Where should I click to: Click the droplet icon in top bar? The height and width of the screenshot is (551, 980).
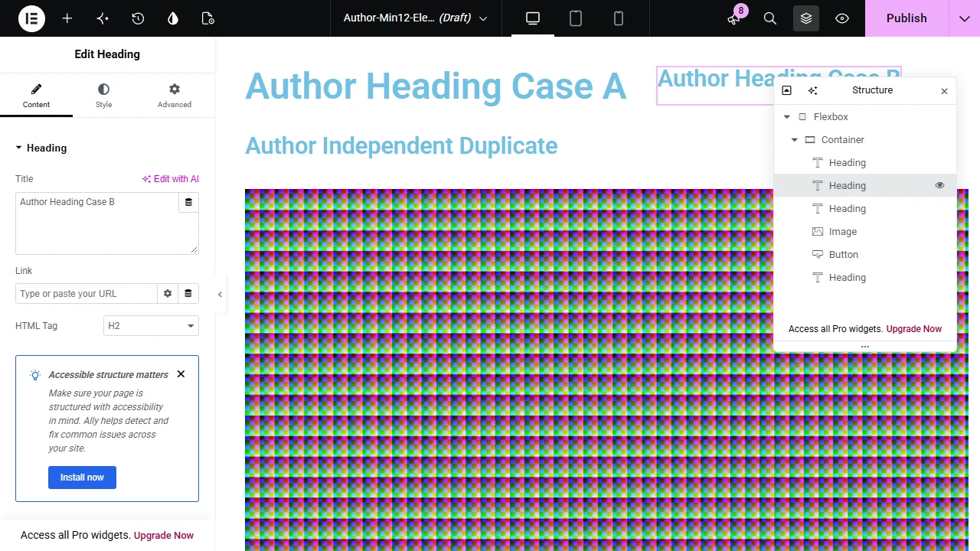(173, 18)
